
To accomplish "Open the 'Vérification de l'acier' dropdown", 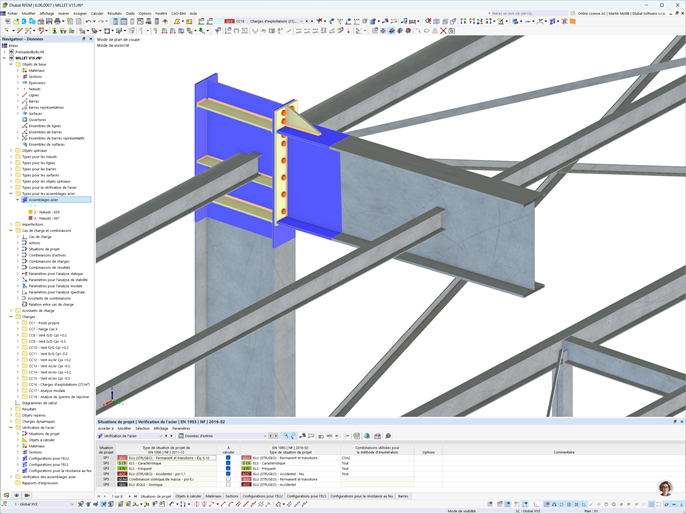I will pyautogui.click(x=160, y=436).
